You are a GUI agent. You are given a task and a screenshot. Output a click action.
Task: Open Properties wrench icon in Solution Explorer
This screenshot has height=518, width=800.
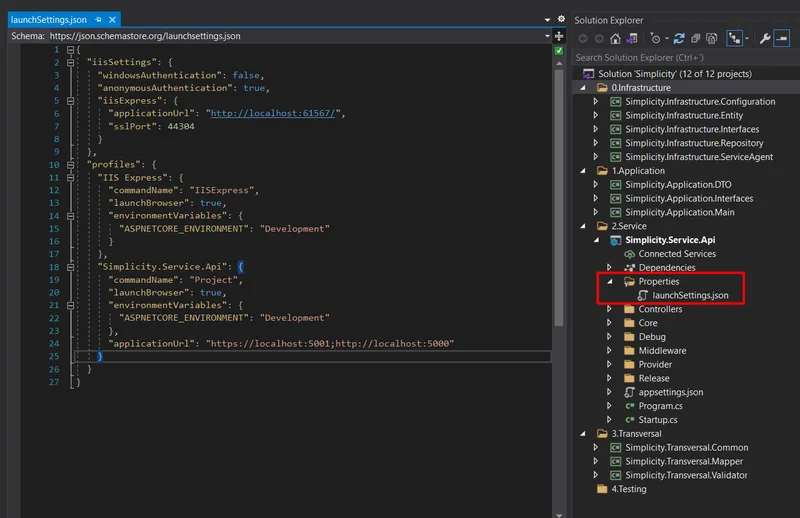click(x=764, y=39)
